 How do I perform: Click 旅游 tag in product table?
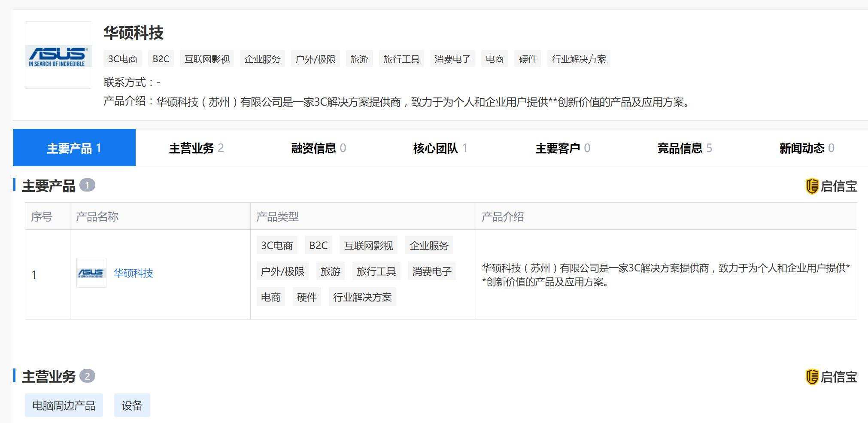[x=331, y=271]
